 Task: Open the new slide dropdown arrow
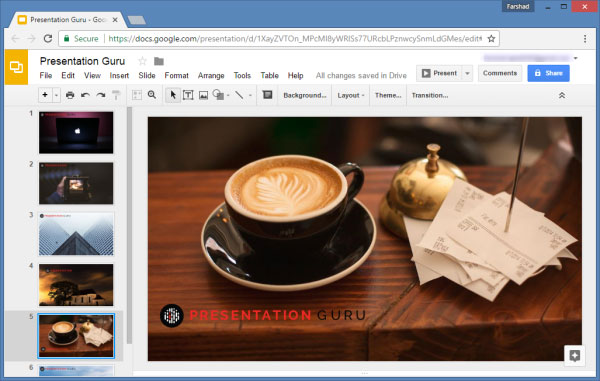click(56, 95)
